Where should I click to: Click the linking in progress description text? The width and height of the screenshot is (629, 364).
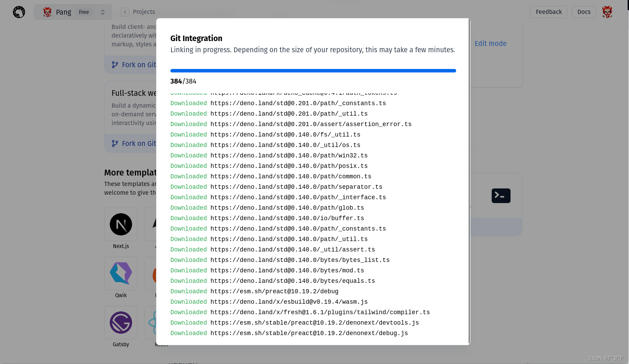(x=313, y=50)
